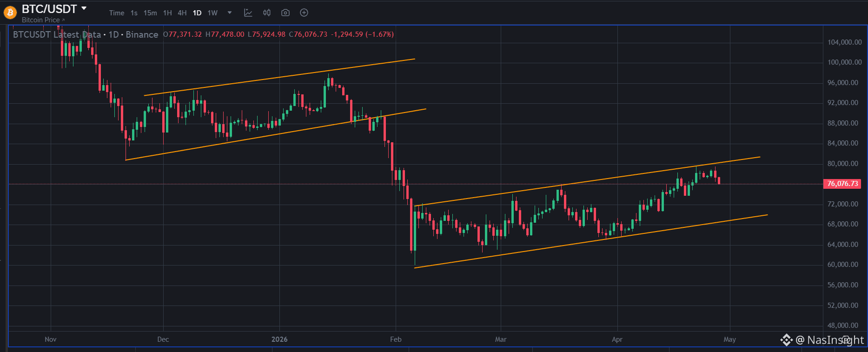
Task: Click the 104,000.00 price axis label
Action: (x=845, y=42)
